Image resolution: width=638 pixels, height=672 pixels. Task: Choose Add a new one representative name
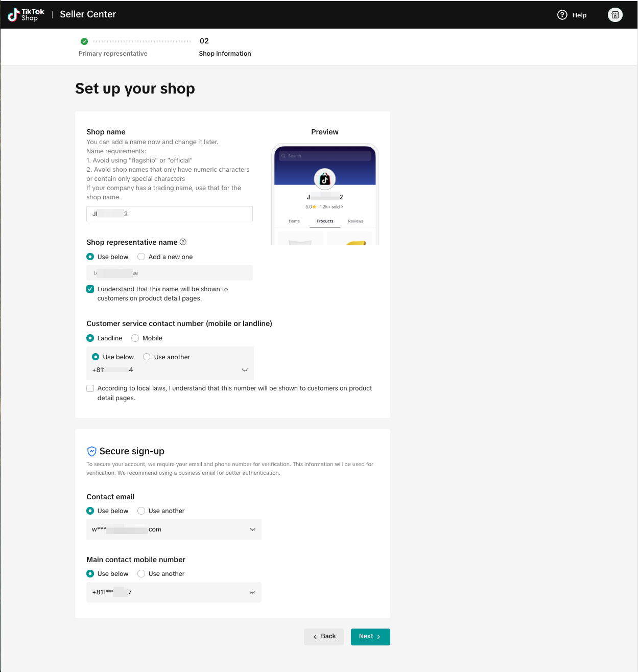[x=141, y=257]
